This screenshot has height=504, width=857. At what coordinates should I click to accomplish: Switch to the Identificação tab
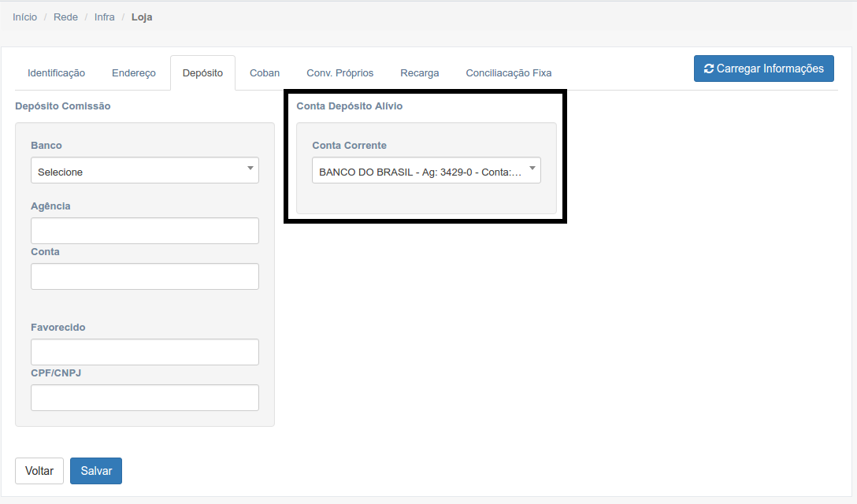point(56,73)
